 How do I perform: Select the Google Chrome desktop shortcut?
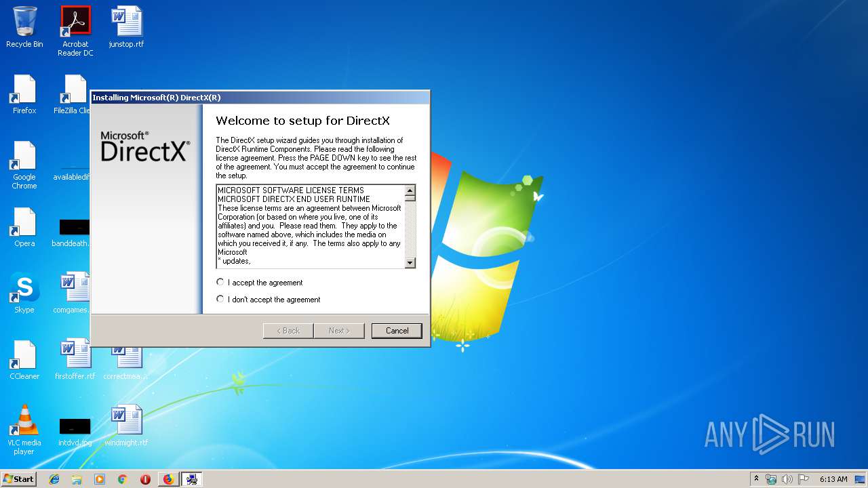(24, 165)
